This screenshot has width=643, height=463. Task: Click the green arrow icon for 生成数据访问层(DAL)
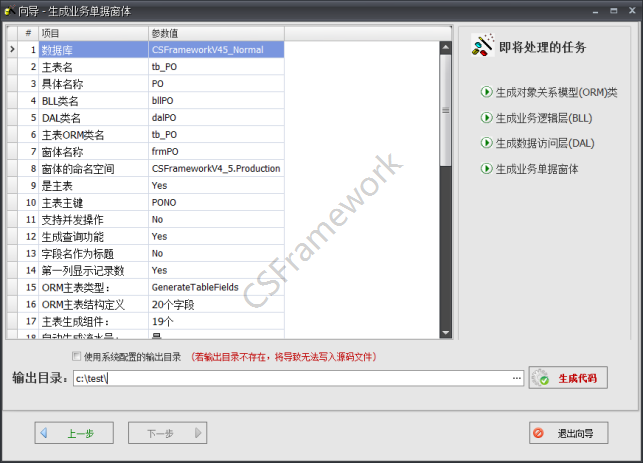pos(486,143)
